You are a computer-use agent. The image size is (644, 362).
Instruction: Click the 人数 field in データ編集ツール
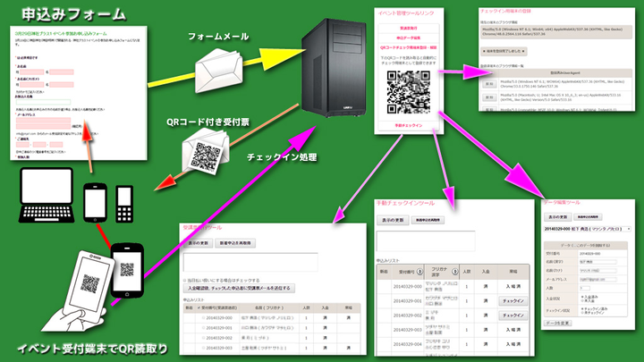click(x=584, y=288)
